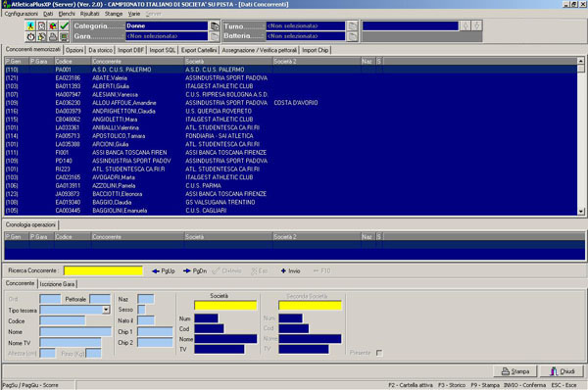
Task: Click code PA001 in first row
Action: pos(63,70)
